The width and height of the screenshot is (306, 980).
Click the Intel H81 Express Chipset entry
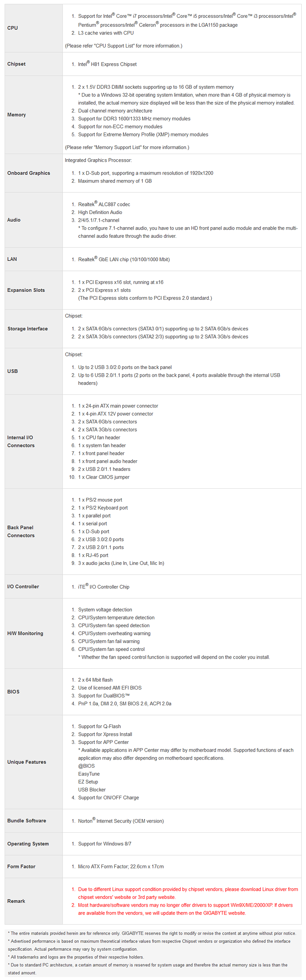click(108, 65)
